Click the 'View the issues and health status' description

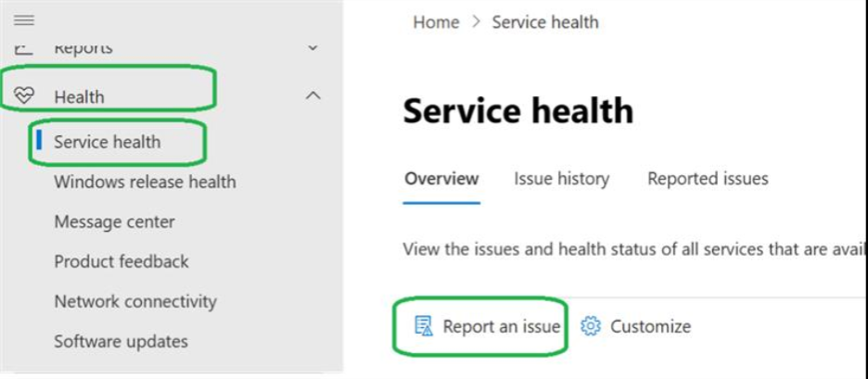[x=635, y=249]
